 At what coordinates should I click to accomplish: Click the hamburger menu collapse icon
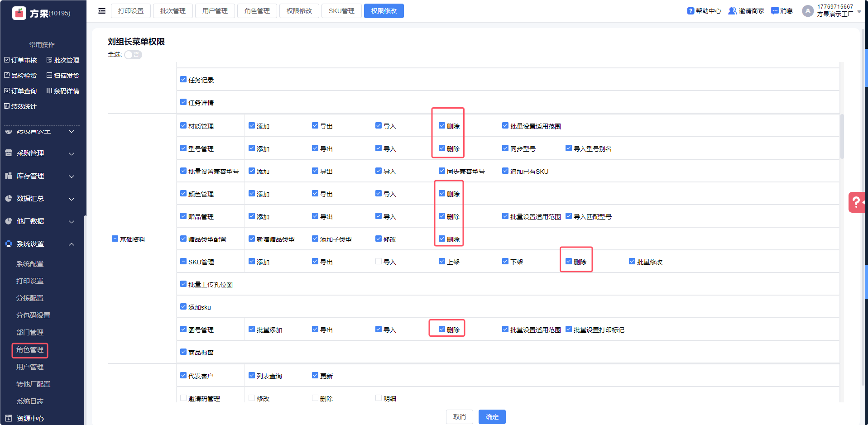102,11
